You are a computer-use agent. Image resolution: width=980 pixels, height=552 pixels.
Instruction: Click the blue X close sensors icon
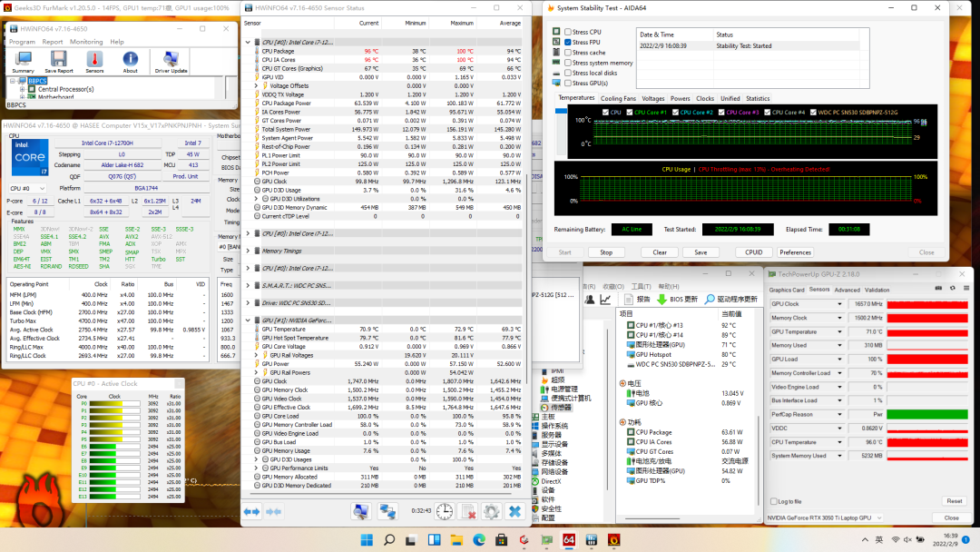point(514,511)
